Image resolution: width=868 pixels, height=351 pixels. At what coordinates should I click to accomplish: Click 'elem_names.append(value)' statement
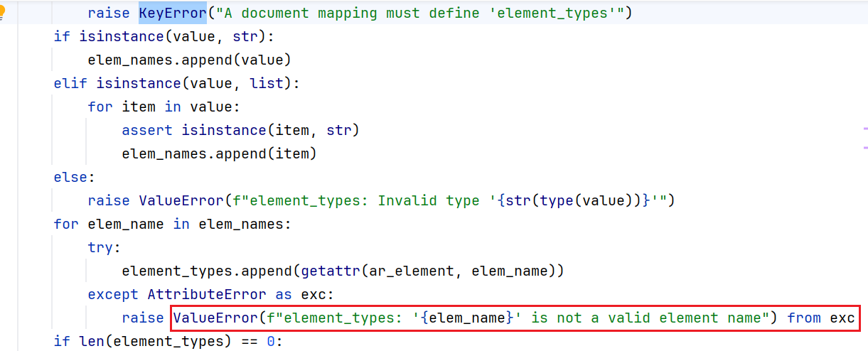[190, 60]
